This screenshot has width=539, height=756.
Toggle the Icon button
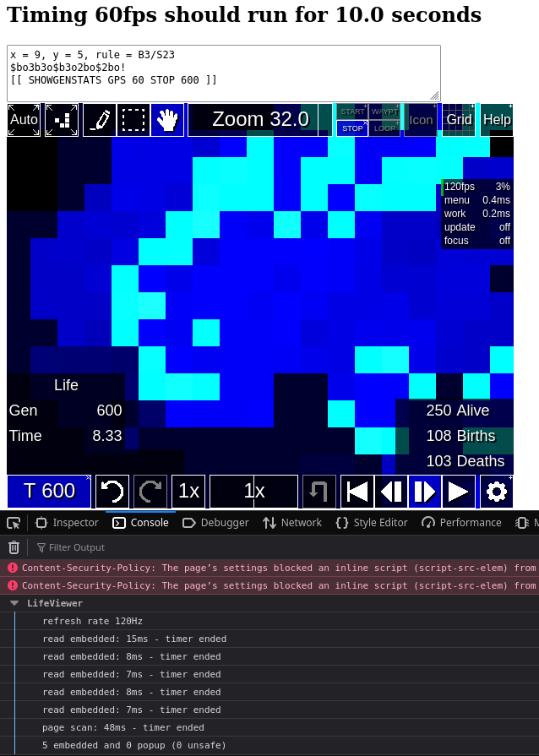pos(421,120)
